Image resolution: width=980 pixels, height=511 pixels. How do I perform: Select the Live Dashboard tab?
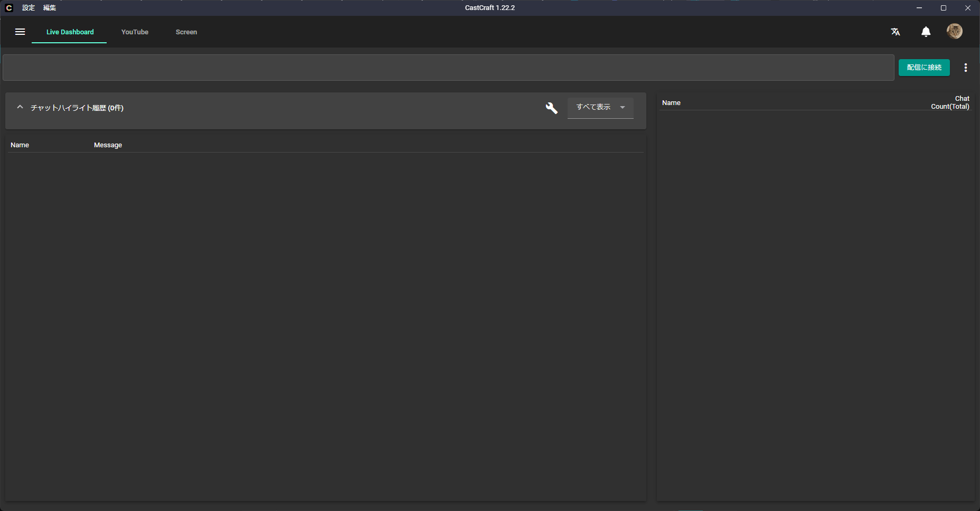(70, 32)
